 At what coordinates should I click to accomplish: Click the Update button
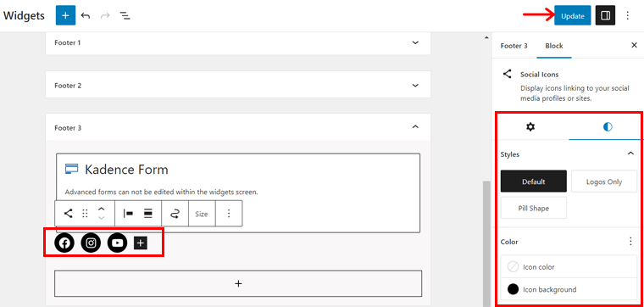573,15
